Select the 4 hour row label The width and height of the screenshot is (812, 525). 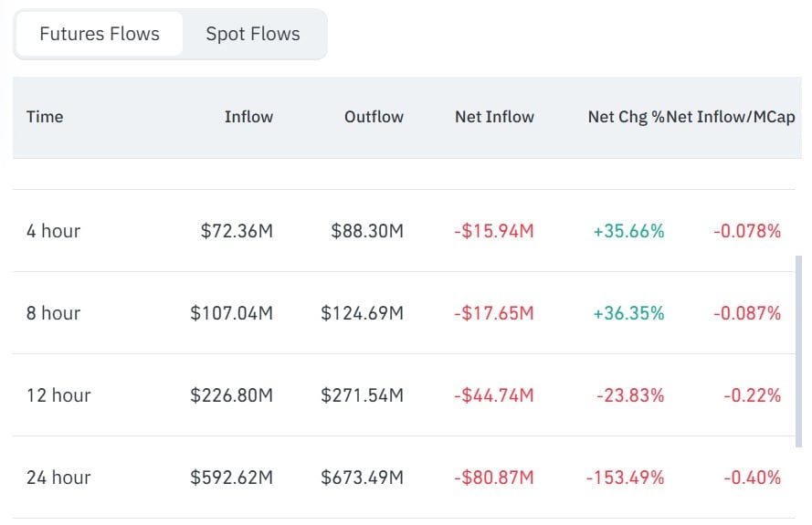tap(53, 231)
